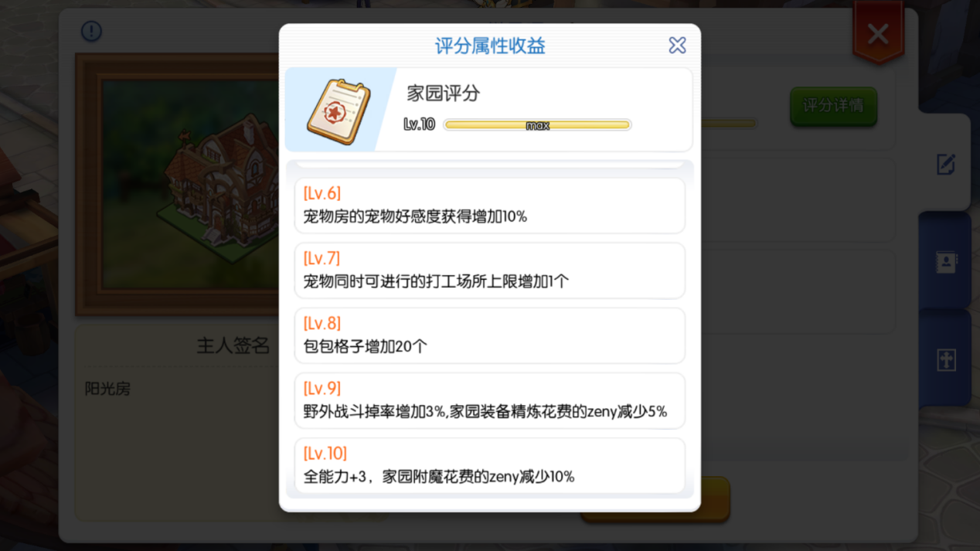The width and height of the screenshot is (980, 551).
Task: Select the Lv.6 pet room affection entry
Action: [x=489, y=206]
